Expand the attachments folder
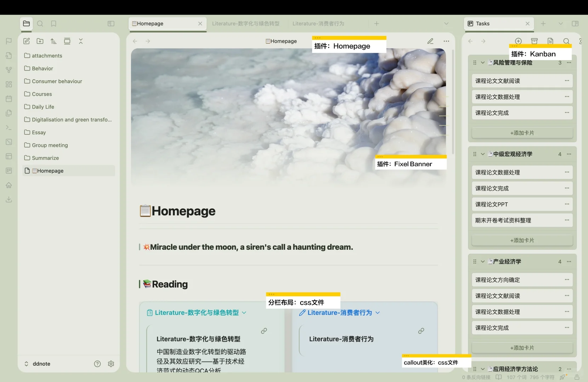Viewport: 588px width, 382px height. (69, 56)
